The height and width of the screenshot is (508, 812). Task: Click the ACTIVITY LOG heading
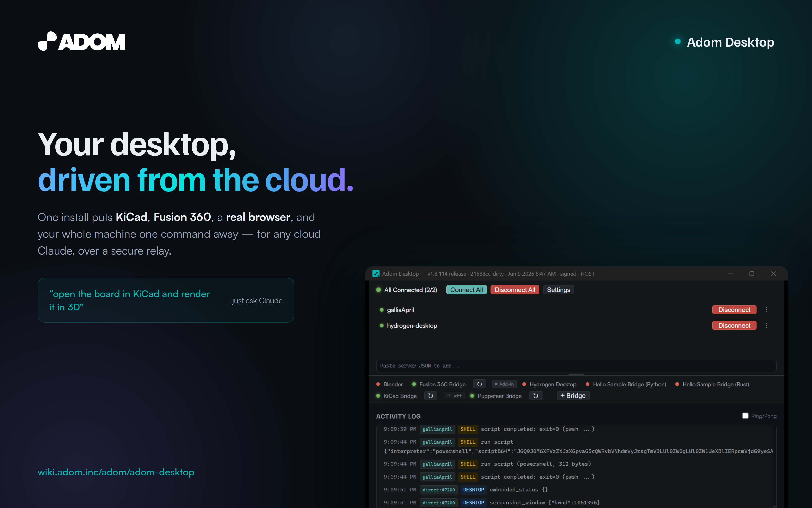398,416
